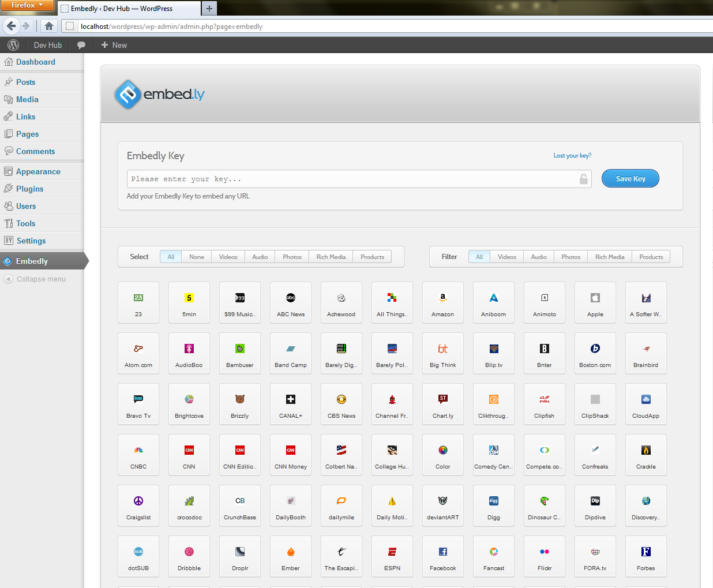This screenshot has width=713, height=588.
Task: Open the Dev Hub site link
Action: (48, 45)
